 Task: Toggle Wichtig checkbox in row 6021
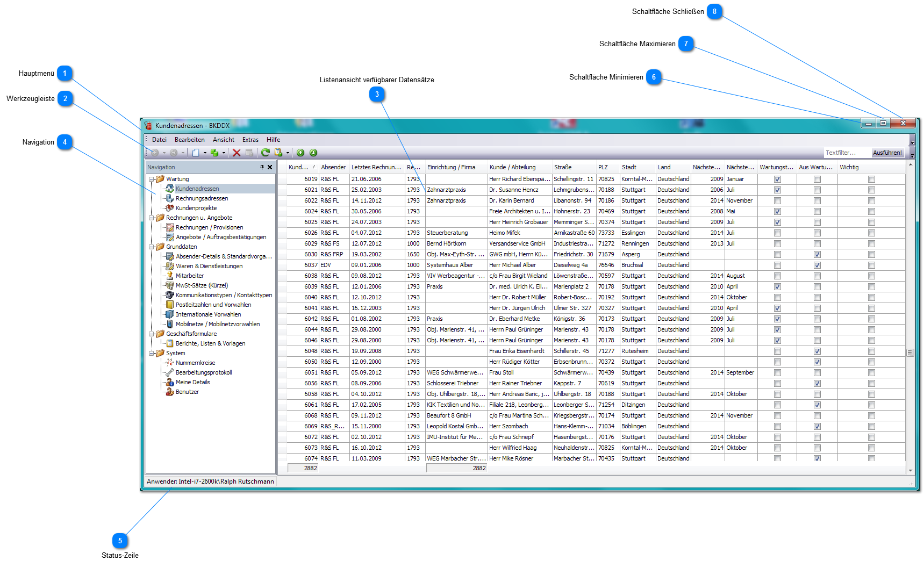coord(871,190)
